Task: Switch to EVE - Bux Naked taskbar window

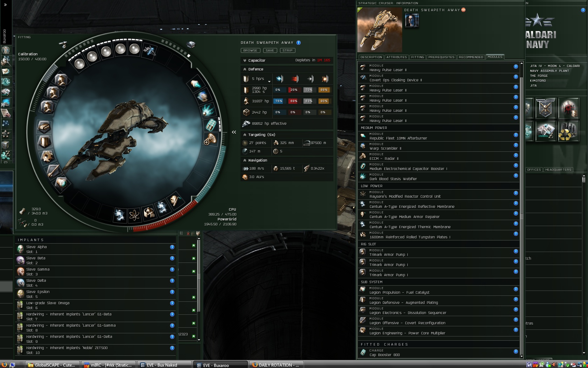Action: tap(164, 364)
